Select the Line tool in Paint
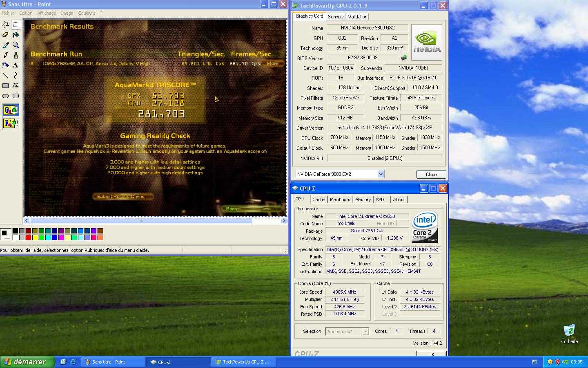 click(6, 75)
